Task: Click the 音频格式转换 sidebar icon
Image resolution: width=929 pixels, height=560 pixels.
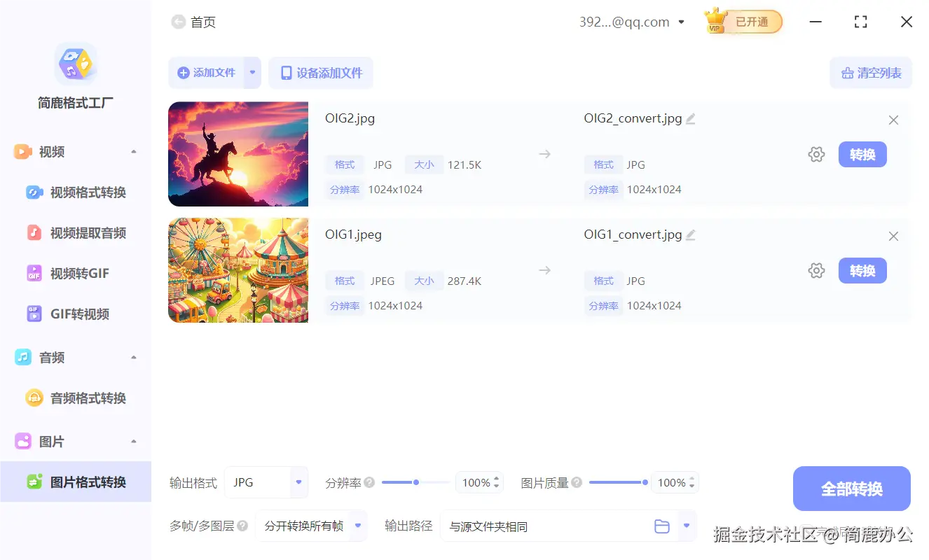Action: pos(34,398)
